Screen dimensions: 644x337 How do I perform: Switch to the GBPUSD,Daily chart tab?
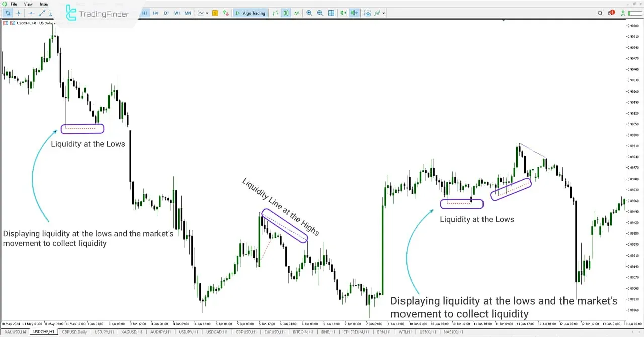(74, 332)
